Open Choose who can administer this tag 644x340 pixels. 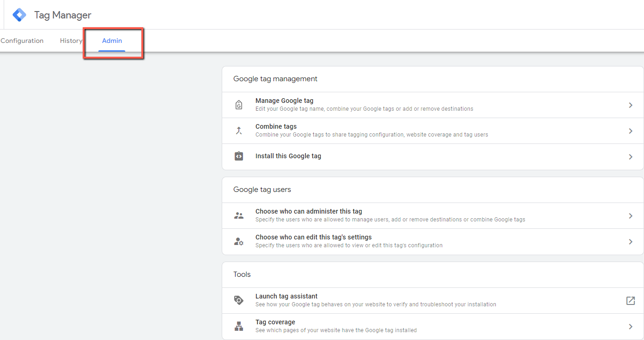tap(433, 215)
